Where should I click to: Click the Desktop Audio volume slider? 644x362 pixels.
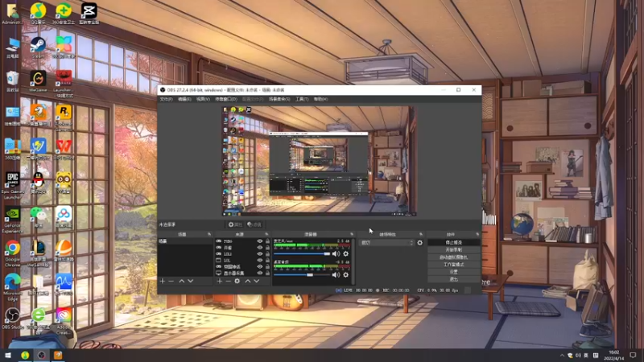coord(302,274)
